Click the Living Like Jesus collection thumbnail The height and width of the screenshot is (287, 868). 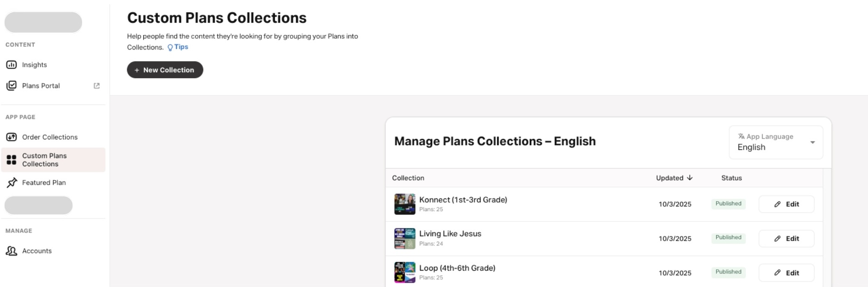tap(405, 238)
